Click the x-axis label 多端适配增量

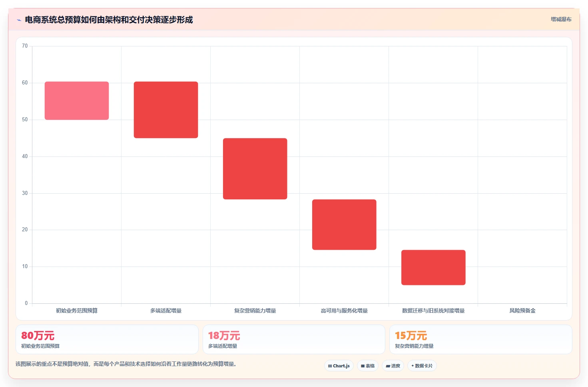pyautogui.click(x=166, y=311)
